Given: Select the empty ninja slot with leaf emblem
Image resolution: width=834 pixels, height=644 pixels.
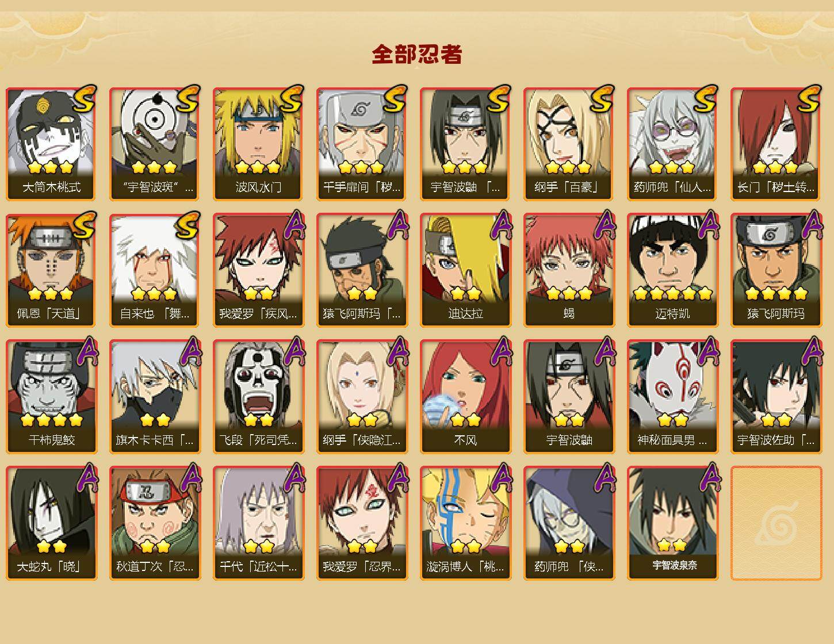Looking at the screenshot, I should coord(776,523).
